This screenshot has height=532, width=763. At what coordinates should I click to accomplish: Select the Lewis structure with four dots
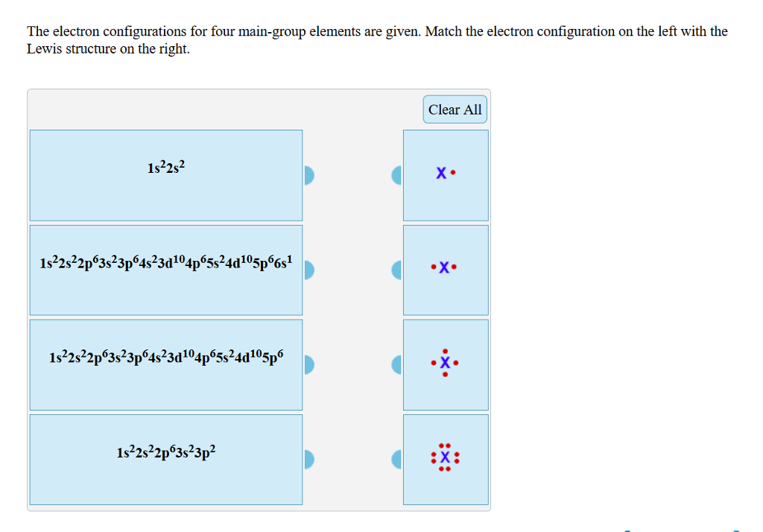point(445,364)
